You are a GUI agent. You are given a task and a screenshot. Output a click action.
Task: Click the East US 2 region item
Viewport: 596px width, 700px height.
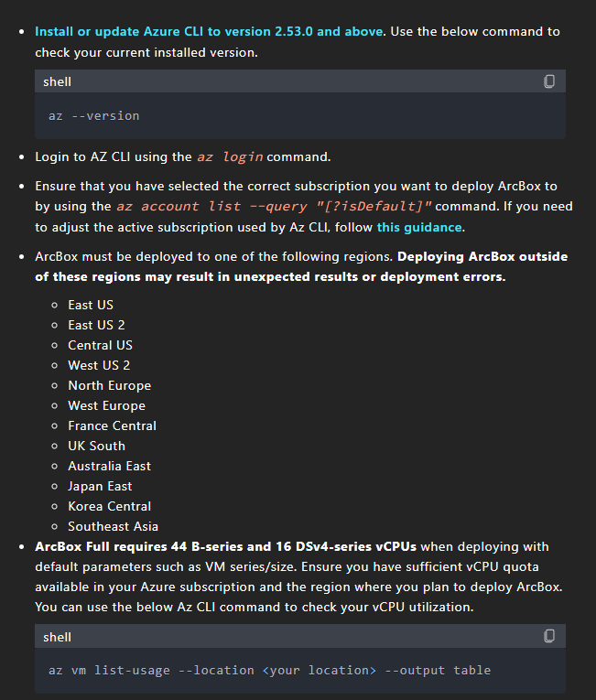(x=96, y=325)
